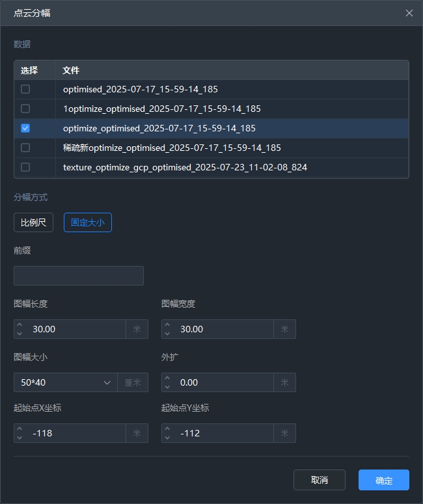Choose the 固定大小 split mode
The image size is (423, 504).
tap(87, 222)
